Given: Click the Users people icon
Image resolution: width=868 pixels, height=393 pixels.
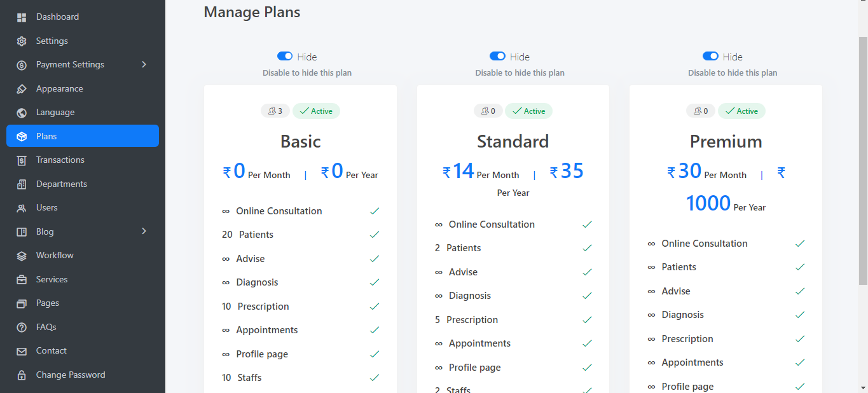Looking at the screenshot, I should 22,208.
